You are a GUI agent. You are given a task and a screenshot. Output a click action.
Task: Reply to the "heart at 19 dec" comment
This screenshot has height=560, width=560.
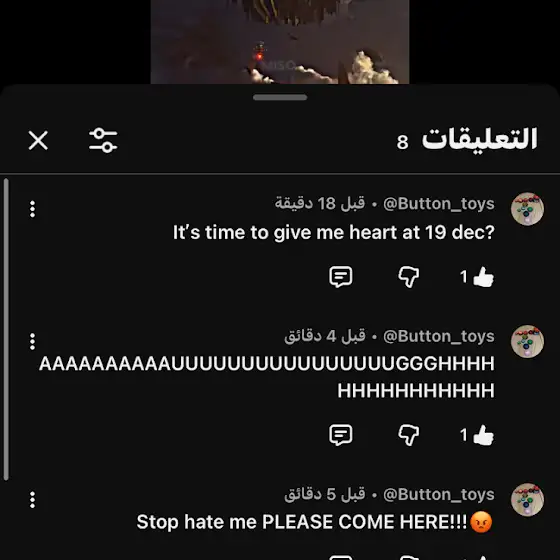coord(341,277)
